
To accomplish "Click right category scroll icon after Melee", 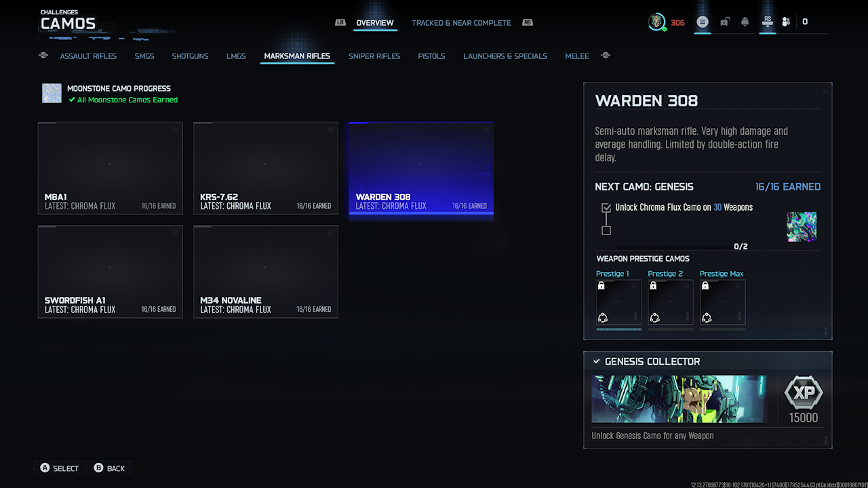I will [606, 56].
